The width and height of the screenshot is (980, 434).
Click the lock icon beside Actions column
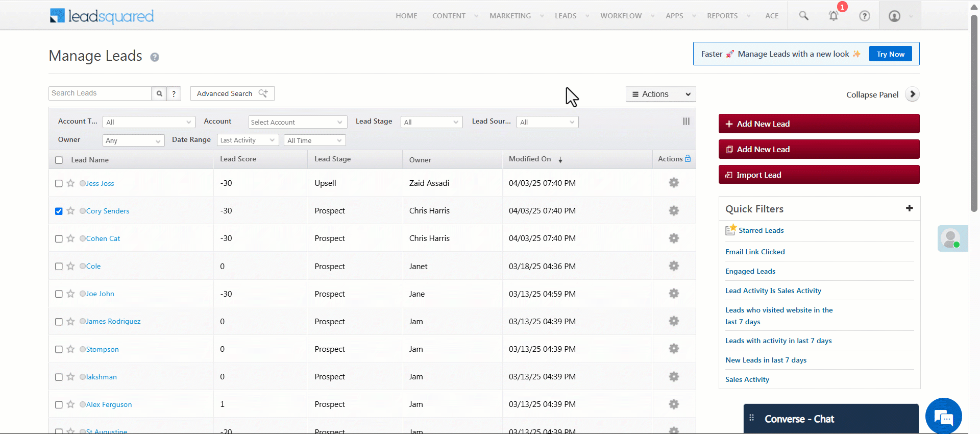pyautogui.click(x=688, y=159)
